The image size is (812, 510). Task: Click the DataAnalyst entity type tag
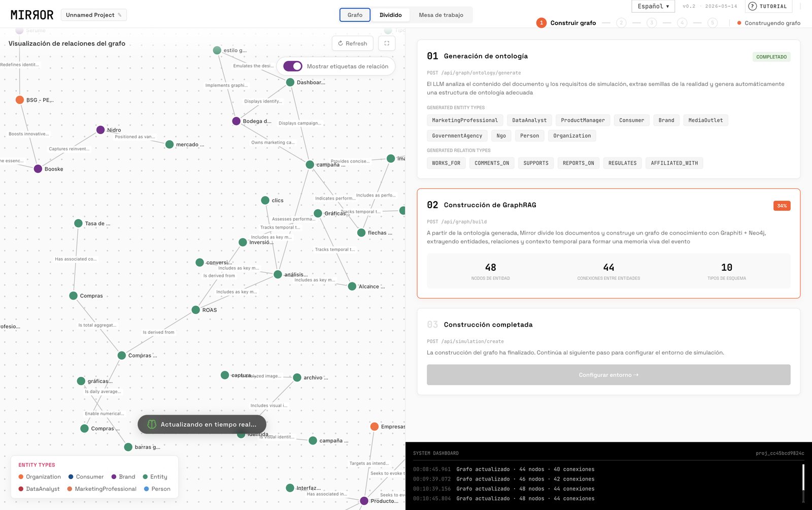529,120
